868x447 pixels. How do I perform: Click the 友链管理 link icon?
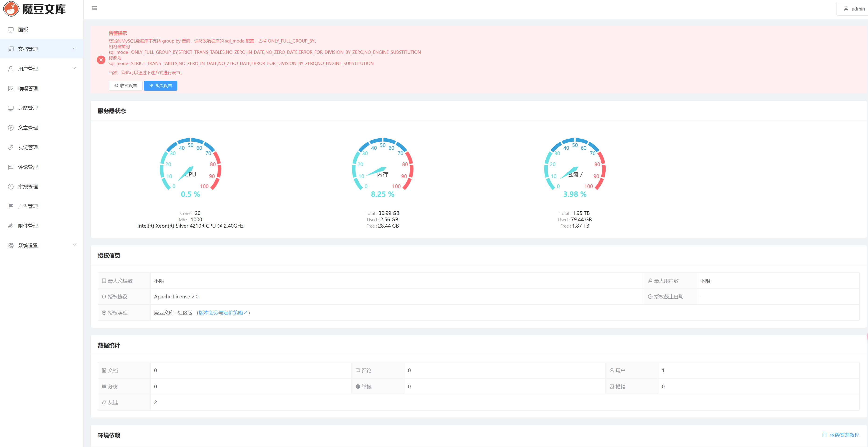click(x=11, y=147)
